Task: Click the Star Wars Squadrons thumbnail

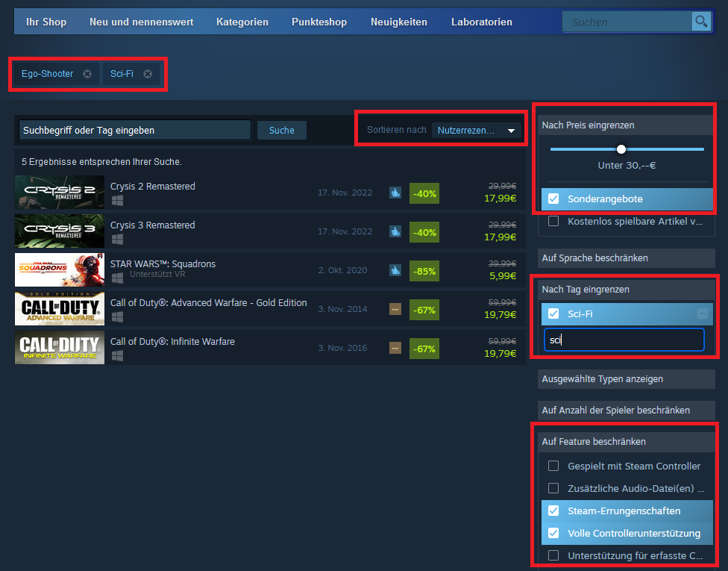Action: (60, 270)
